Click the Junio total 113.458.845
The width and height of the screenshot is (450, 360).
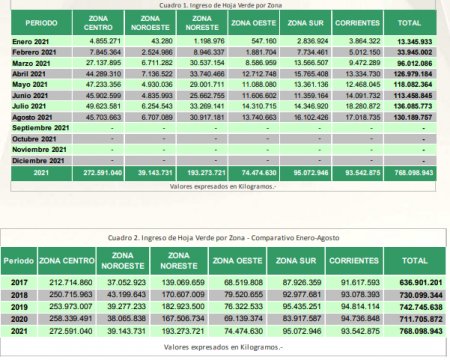pyautogui.click(x=413, y=95)
